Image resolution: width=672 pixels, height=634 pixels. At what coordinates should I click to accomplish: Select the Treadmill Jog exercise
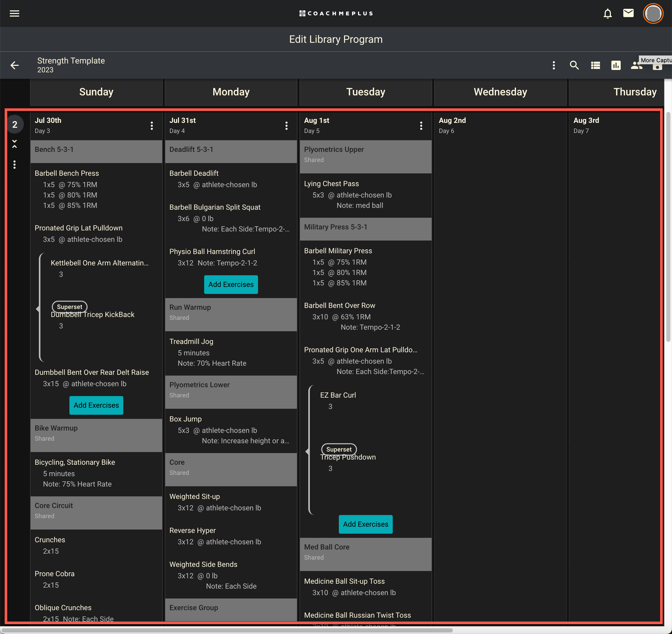click(191, 342)
